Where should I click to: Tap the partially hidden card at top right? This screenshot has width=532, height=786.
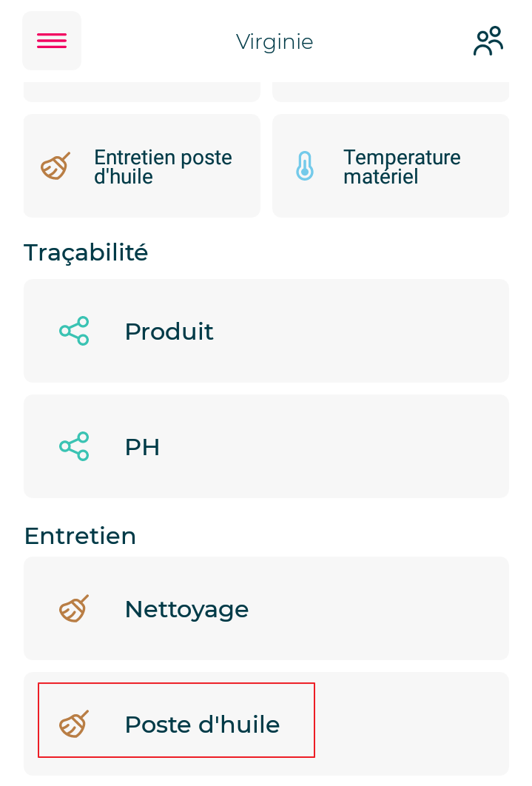pos(391,92)
